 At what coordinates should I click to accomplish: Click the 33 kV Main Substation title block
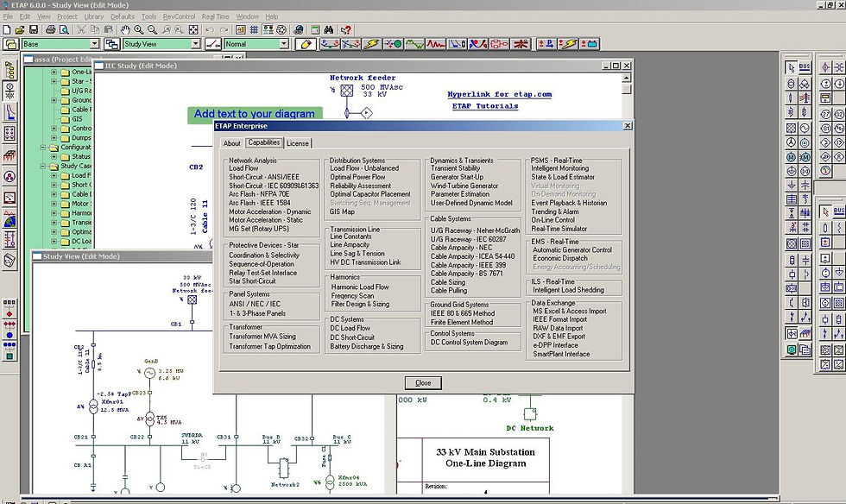[485, 457]
